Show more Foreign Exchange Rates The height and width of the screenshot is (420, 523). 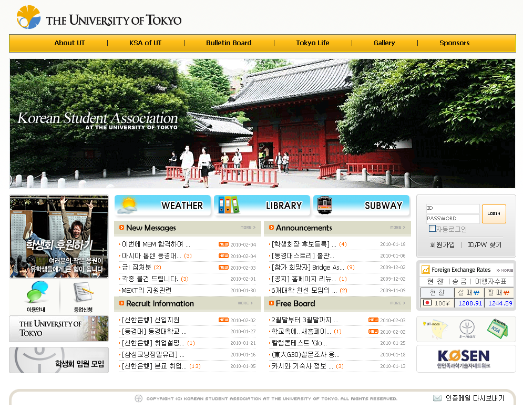click(505, 270)
